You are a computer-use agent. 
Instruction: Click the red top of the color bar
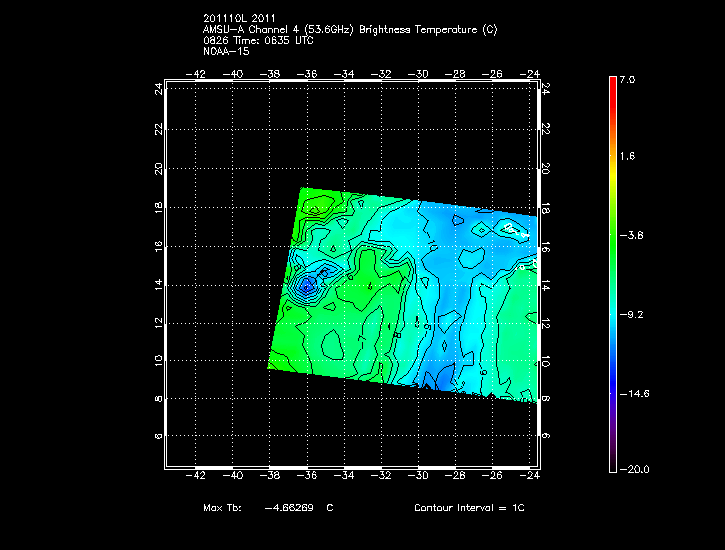[x=613, y=84]
